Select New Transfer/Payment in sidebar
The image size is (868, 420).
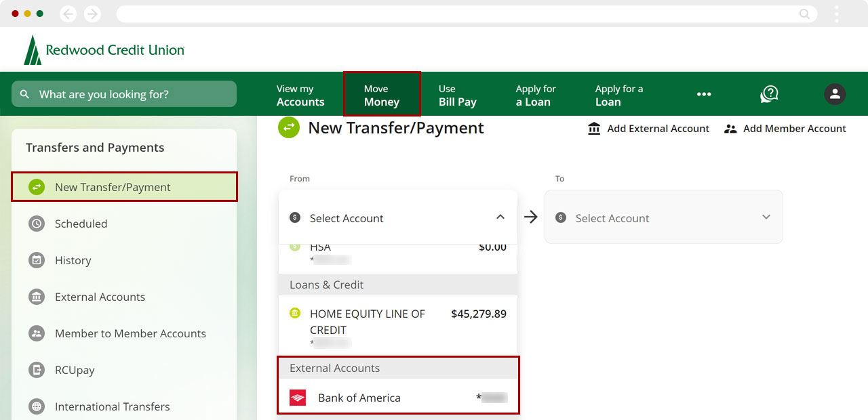click(x=124, y=187)
